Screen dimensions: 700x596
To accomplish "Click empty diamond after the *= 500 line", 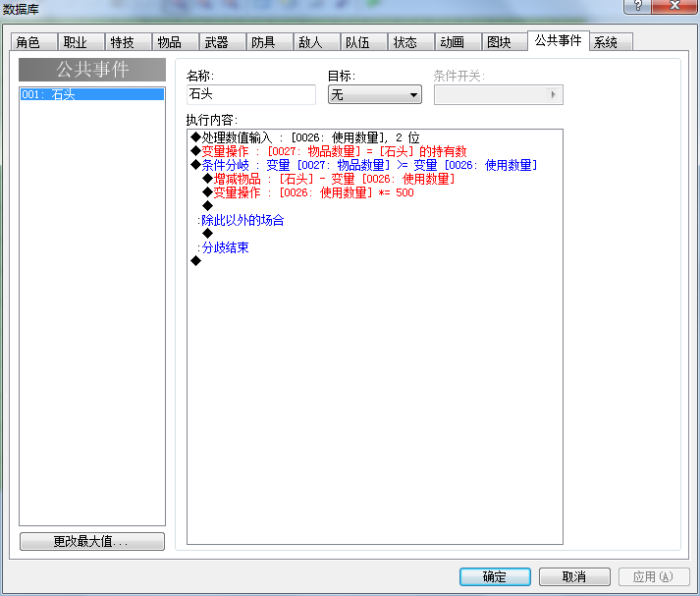I will coord(207,206).
